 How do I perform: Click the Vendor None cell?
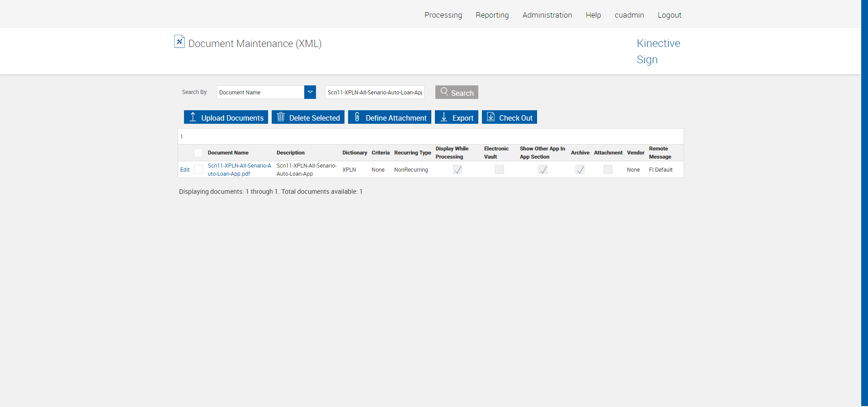633,170
